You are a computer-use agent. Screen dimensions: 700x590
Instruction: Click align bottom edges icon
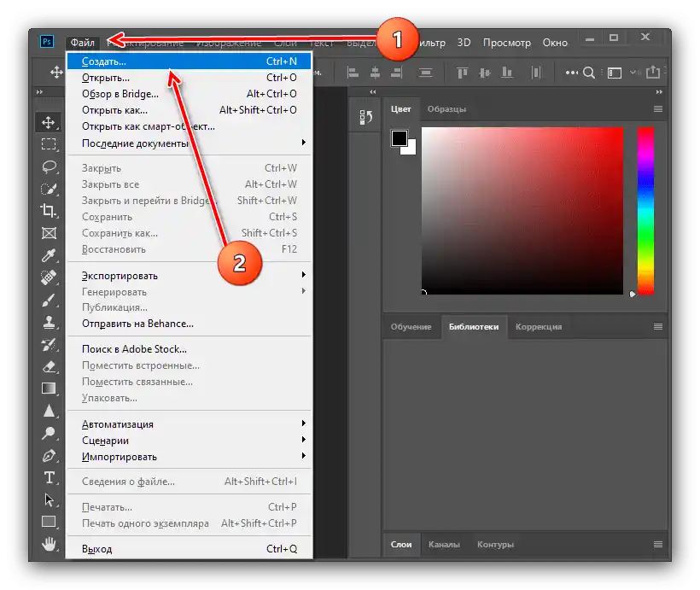pyautogui.click(x=507, y=72)
